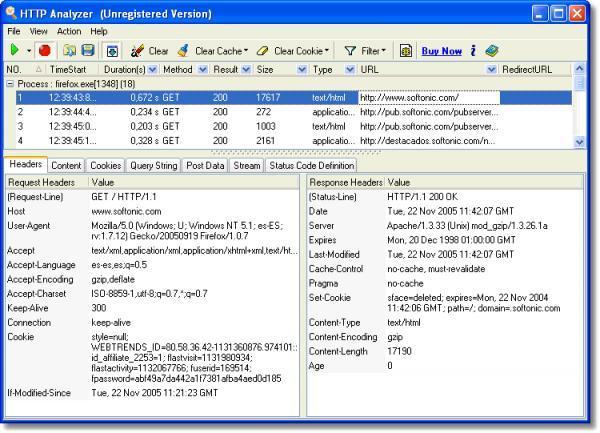This screenshot has height=433, width=600.
Task: Click the Clear button label
Action: coord(158,51)
